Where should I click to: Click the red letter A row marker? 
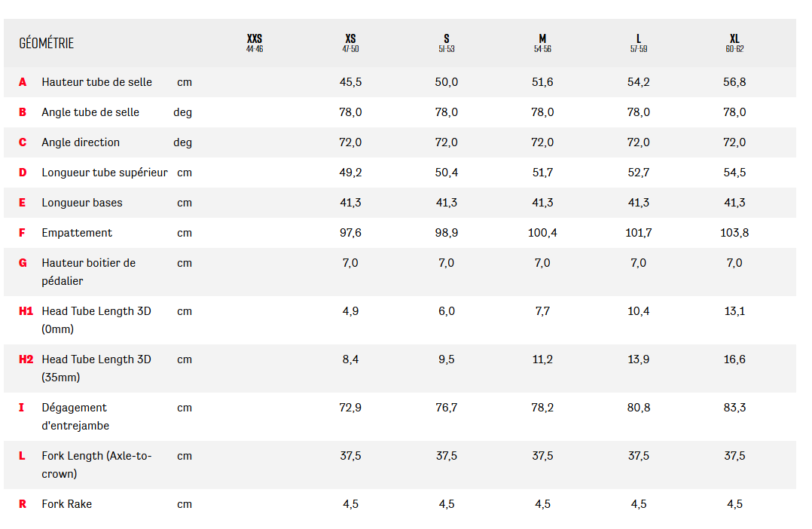(x=23, y=82)
